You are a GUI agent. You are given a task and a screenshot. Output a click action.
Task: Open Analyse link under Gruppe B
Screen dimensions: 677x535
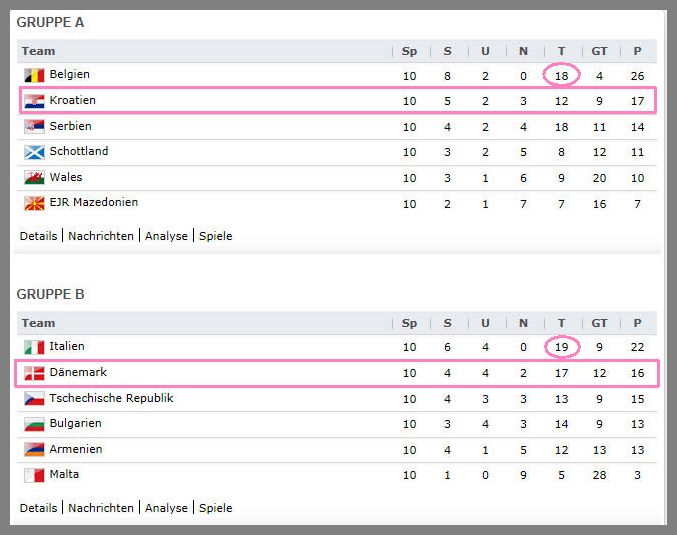click(166, 508)
